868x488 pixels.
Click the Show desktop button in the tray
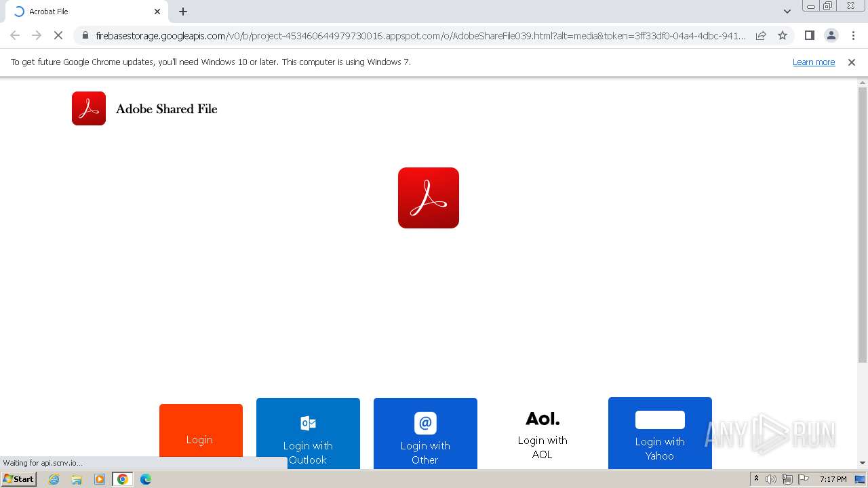click(x=861, y=479)
